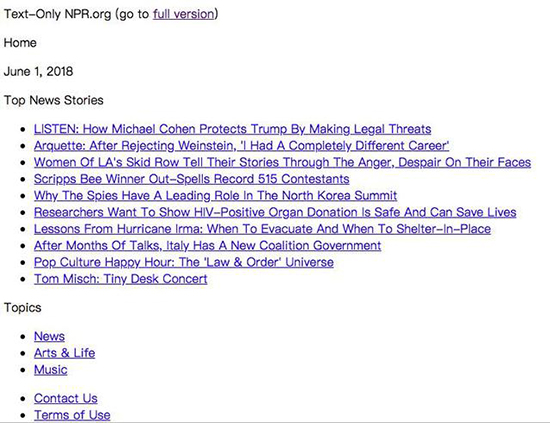Image resolution: width=550 pixels, height=423 pixels.
Task: Read Women Of LA's Skid Row story
Action: 282,162
